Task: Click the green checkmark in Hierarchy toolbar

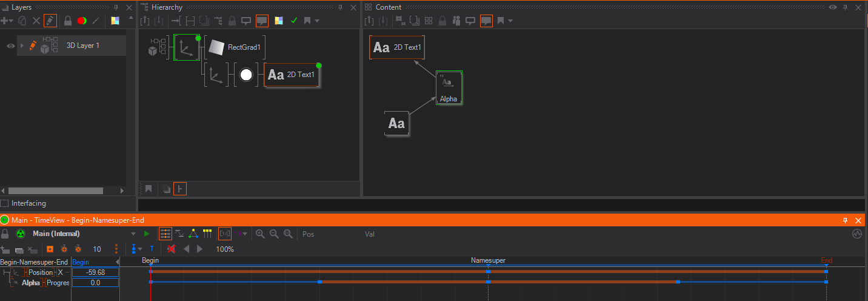Action: (294, 21)
